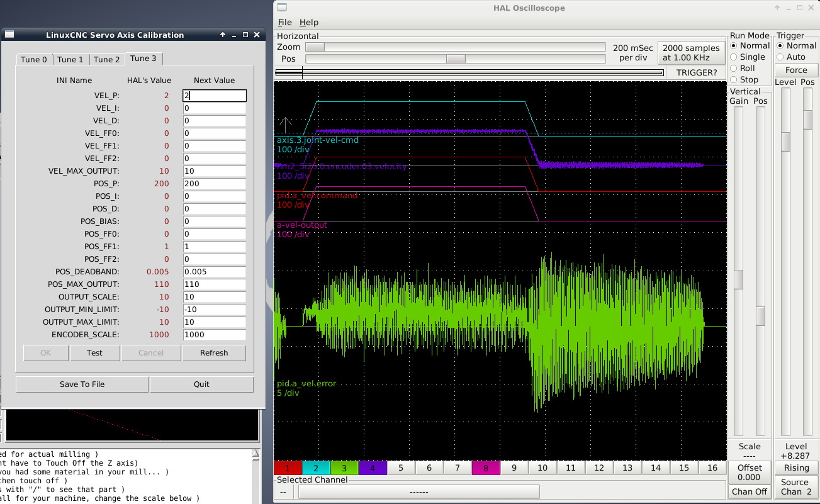
Task: Select channel 16 button
Action: tap(712, 468)
